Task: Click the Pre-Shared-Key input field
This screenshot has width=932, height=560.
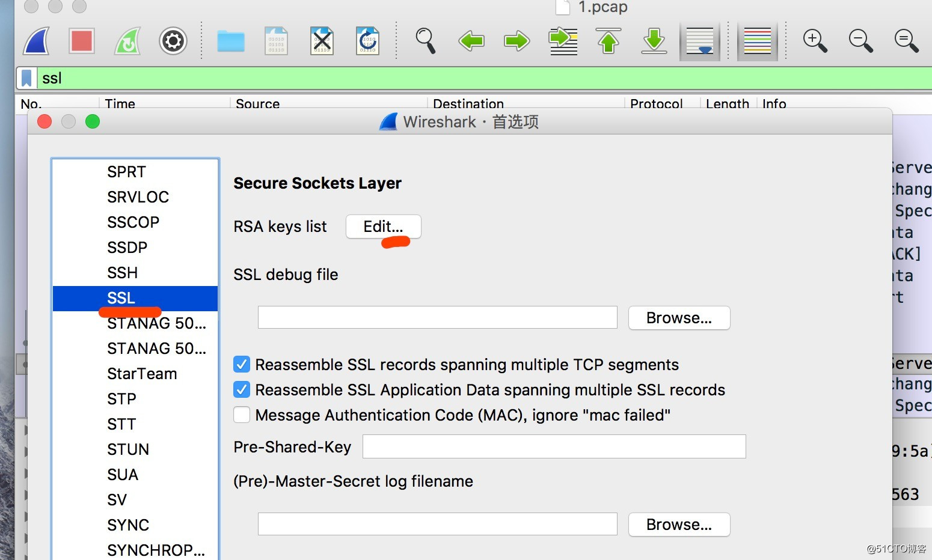Action: pyautogui.click(x=554, y=446)
